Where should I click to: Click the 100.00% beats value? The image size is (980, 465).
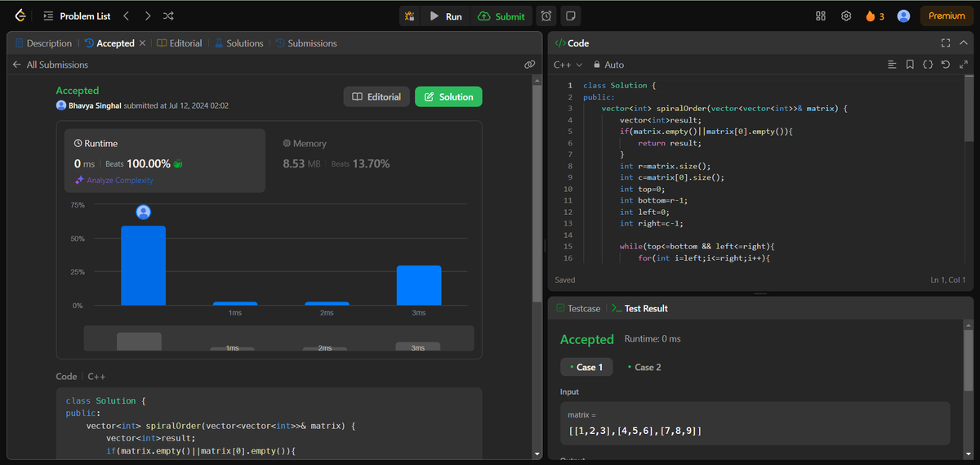click(x=149, y=163)
